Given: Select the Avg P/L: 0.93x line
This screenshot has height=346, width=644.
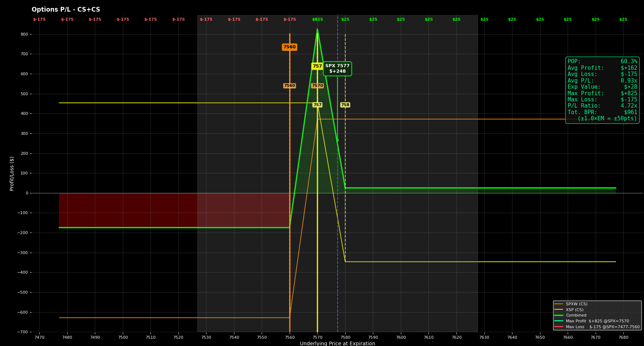Looking at the screenshot, I should [602, 81].
